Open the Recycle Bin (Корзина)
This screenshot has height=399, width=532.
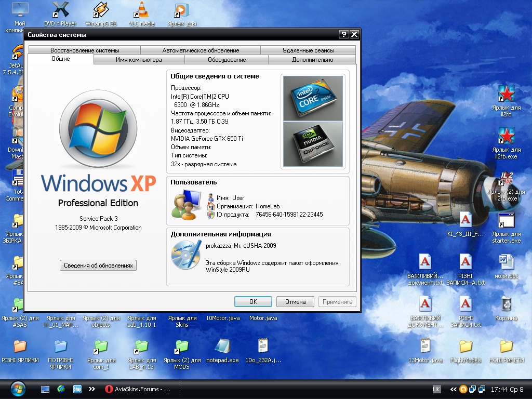click(506, 304)
